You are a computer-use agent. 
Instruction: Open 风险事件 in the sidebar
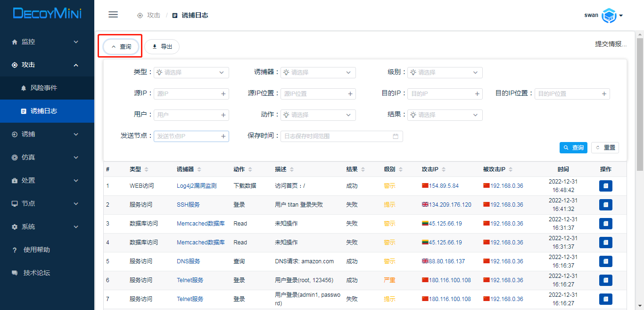tap(44, 88)
